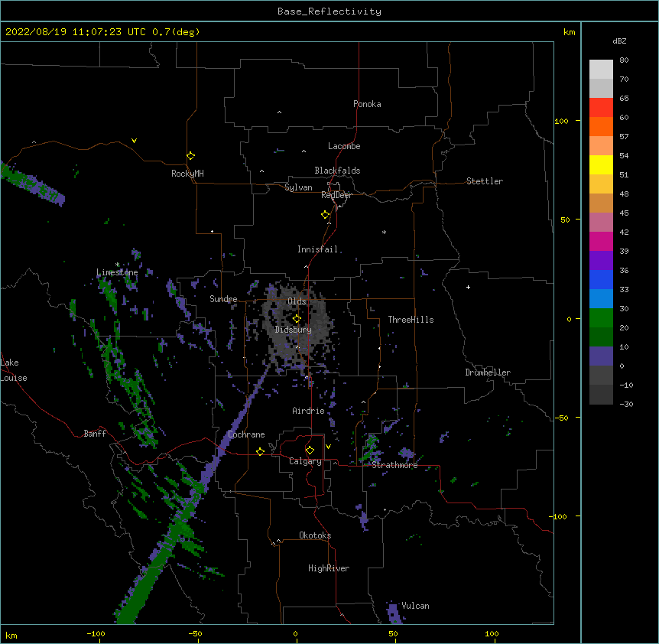This screenshot has width=659, height=644.
Task: Select the lightest gray swatch below 80
Action: click(601, 70)
